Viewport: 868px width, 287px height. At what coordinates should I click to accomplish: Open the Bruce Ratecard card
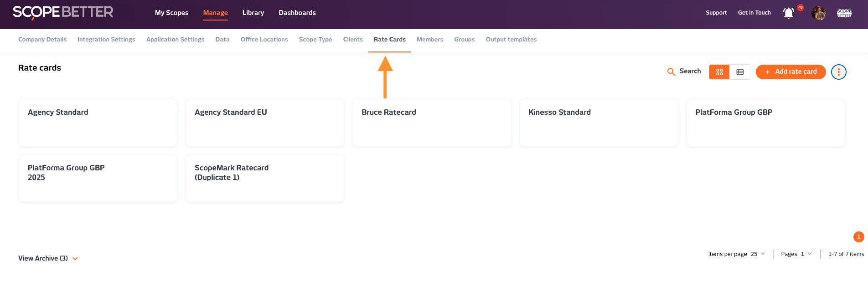coord(431,123)
